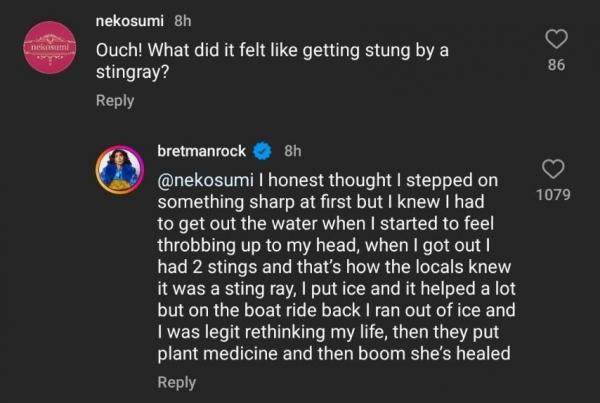Tap the heart on bretmanrock's reply
600x403 pixels.
(553, 169)
